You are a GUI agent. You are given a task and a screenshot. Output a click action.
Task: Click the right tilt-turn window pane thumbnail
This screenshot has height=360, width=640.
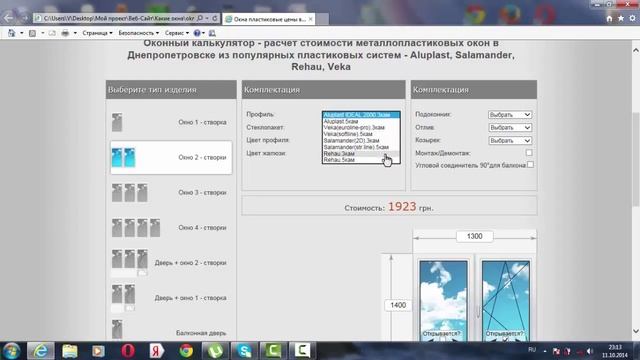tap(505, 300)
